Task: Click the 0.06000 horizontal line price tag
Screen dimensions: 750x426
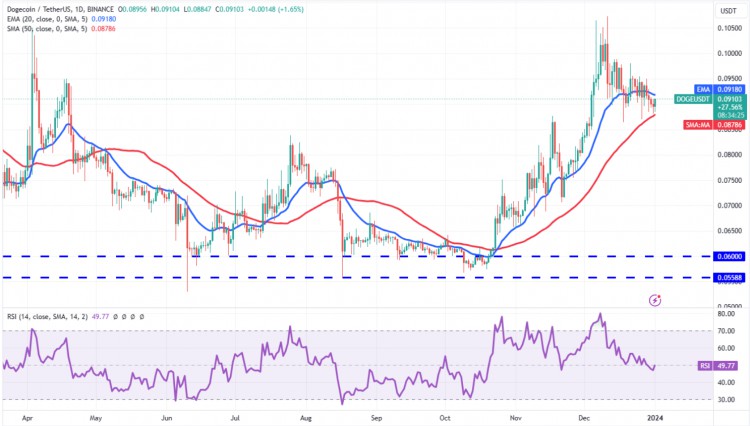Action: (729, 256)
